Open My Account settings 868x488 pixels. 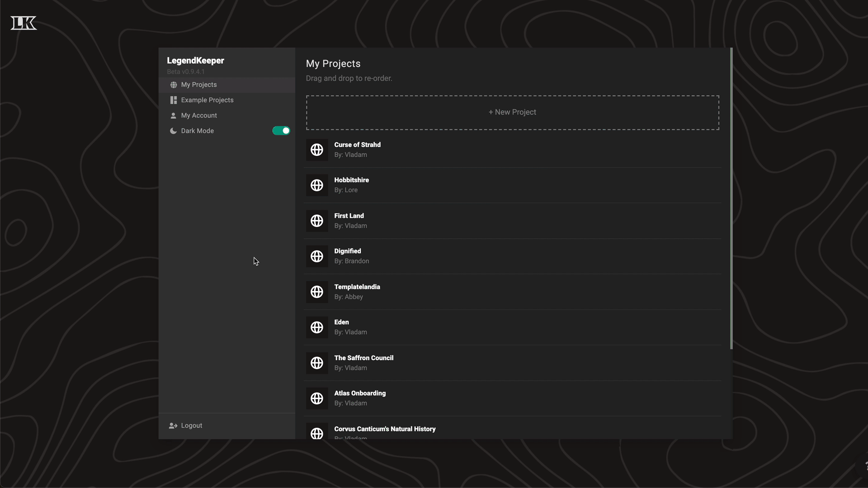point(199,116)
